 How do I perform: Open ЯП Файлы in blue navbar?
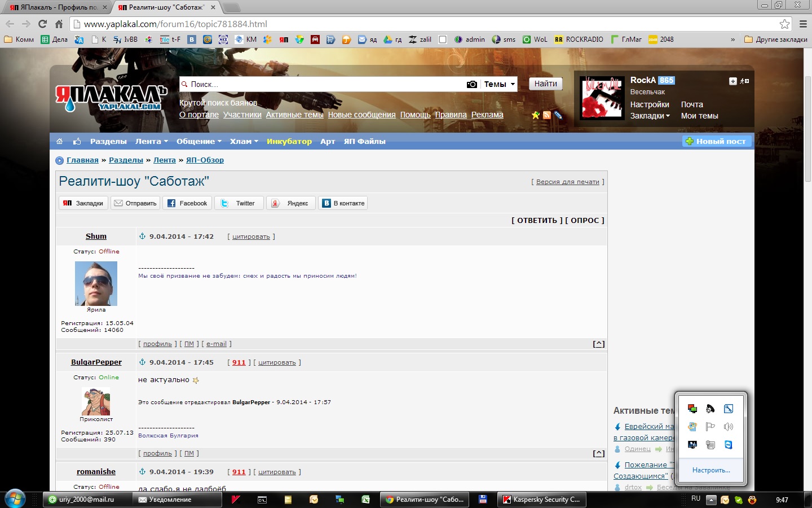coord(365,141)
